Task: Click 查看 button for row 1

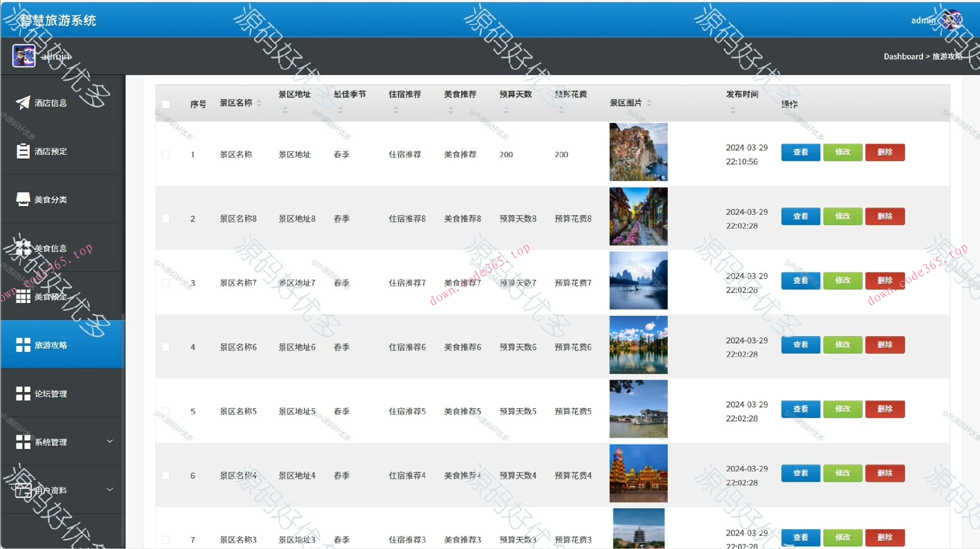Action: pyautogui.click(x=800, y=152)
